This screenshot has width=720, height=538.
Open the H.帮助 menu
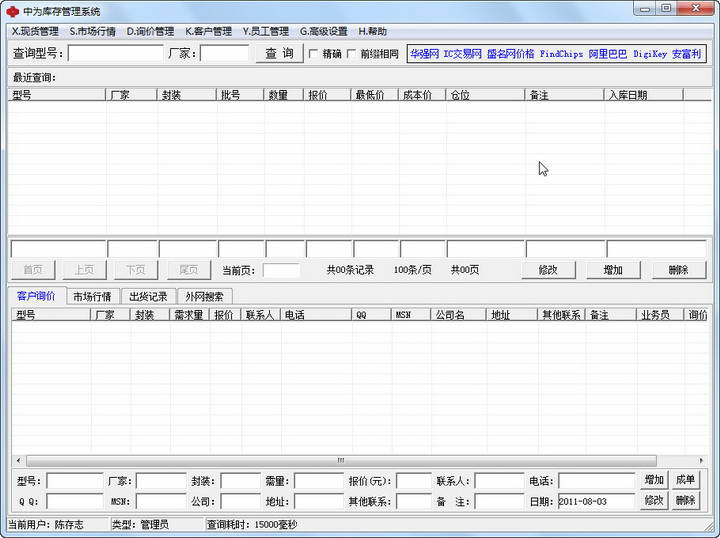pos(372,31)
